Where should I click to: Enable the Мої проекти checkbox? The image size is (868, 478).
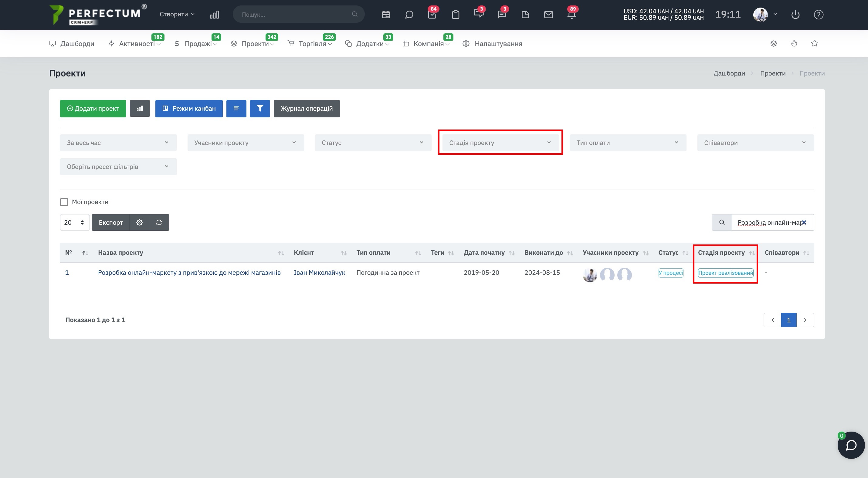64,202
